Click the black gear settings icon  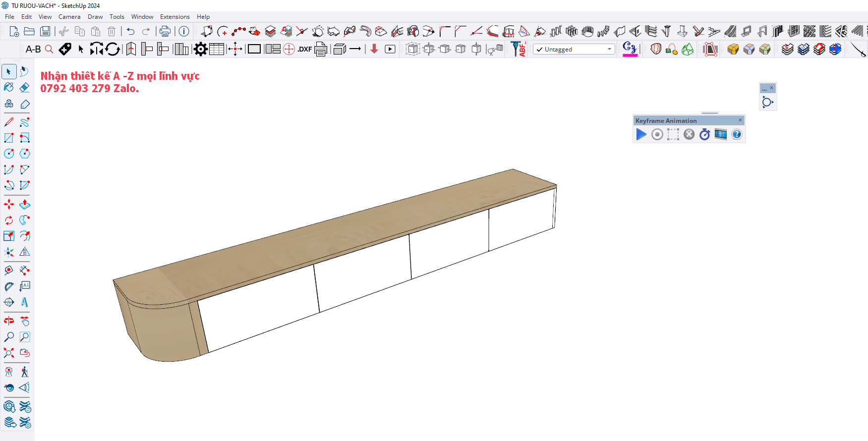coord(200,49)
